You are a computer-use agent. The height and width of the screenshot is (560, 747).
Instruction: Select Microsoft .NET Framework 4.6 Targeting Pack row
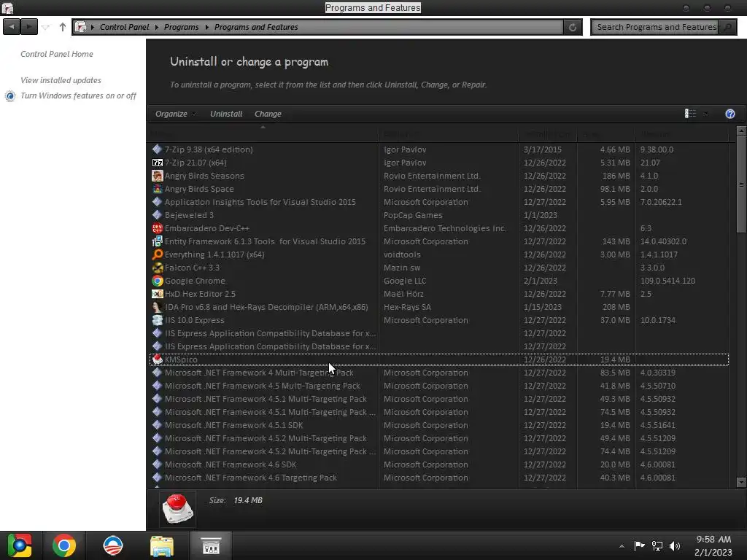coord(439,478)
